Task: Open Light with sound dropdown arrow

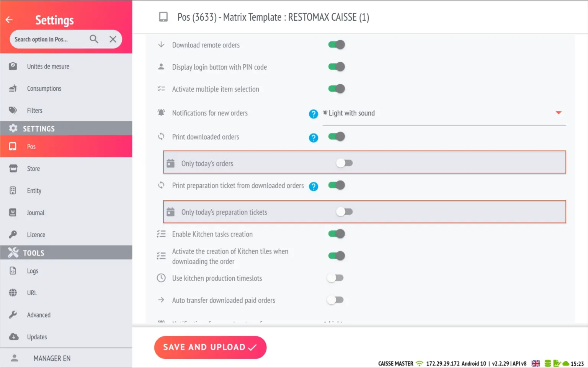Action: [559, 113]
